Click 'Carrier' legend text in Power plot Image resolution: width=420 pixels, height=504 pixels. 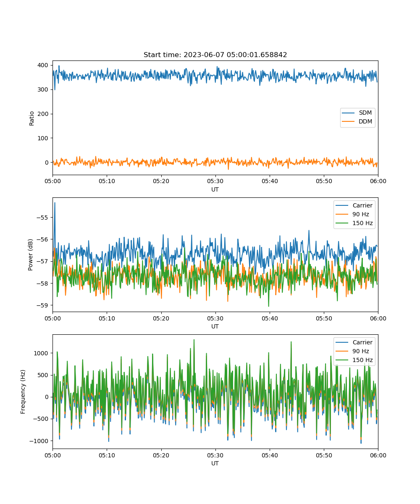[x=362, y=205]
